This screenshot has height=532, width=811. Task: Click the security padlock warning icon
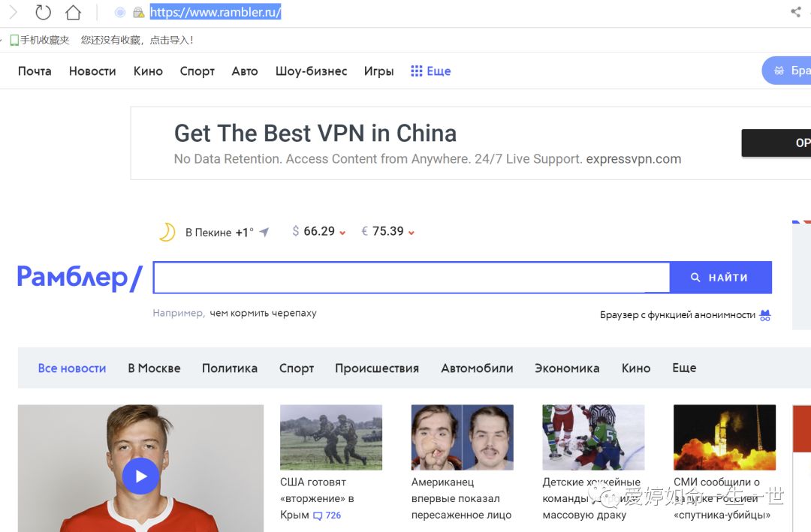[x=138, y=13]
